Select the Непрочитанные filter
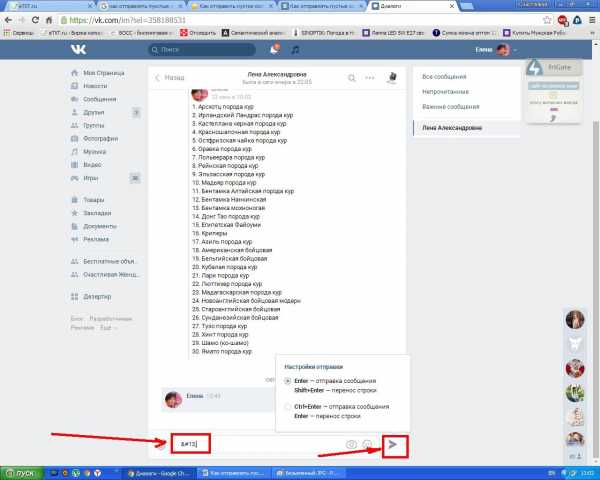 click(x=445, y=91)
